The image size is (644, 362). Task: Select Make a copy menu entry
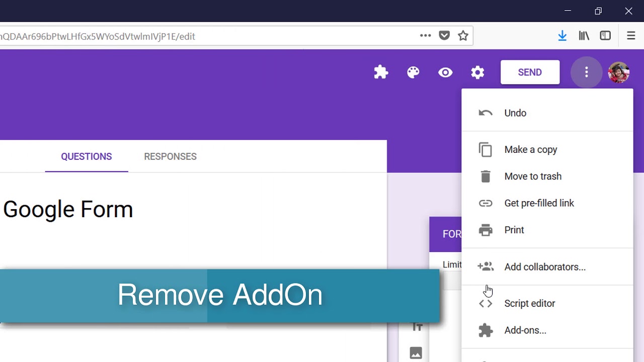pyautogui.click(x=547, y=150)
